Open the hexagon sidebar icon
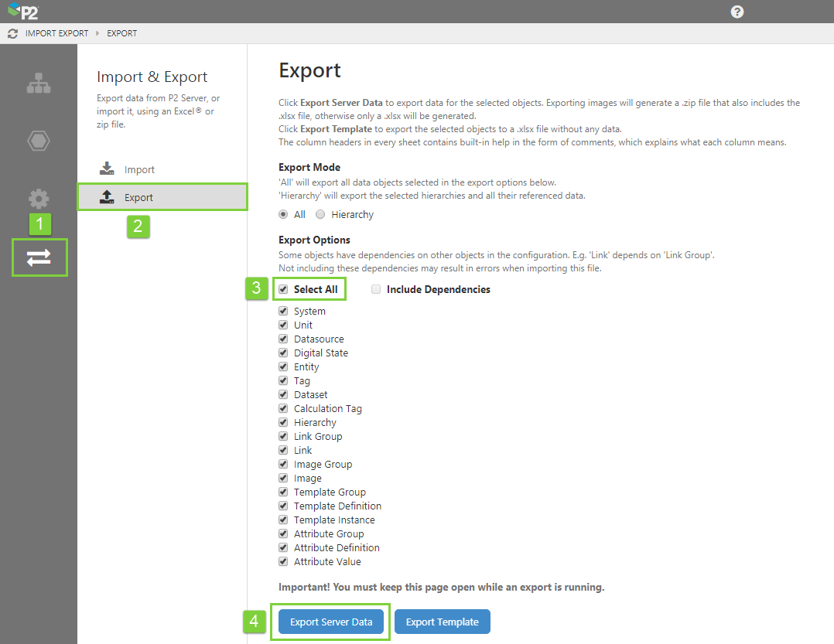 click(x=39, y=141)
